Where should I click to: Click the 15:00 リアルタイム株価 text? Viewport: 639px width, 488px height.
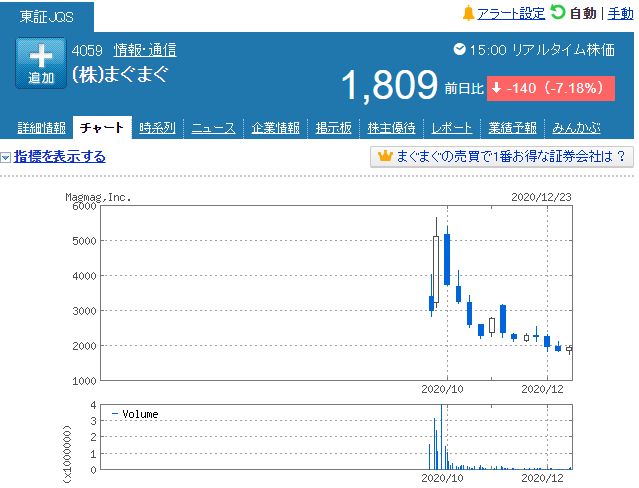(x=542, y=50)
